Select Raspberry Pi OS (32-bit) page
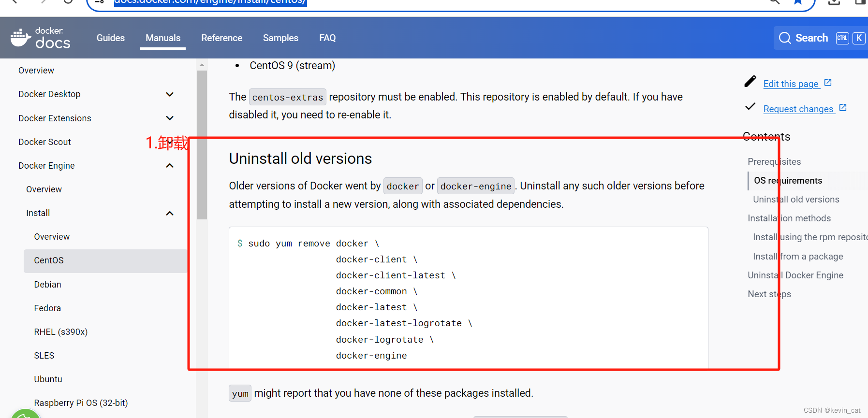 click(x=81, y=403)
